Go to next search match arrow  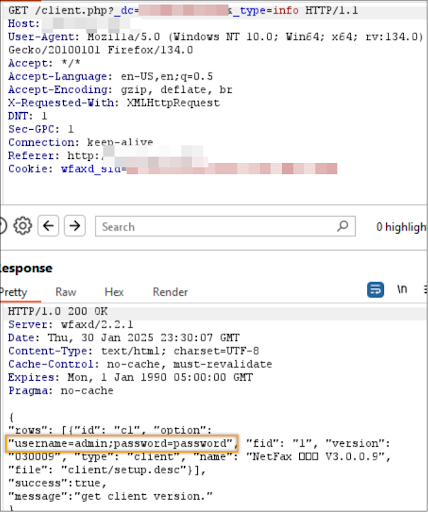(75, 226)
